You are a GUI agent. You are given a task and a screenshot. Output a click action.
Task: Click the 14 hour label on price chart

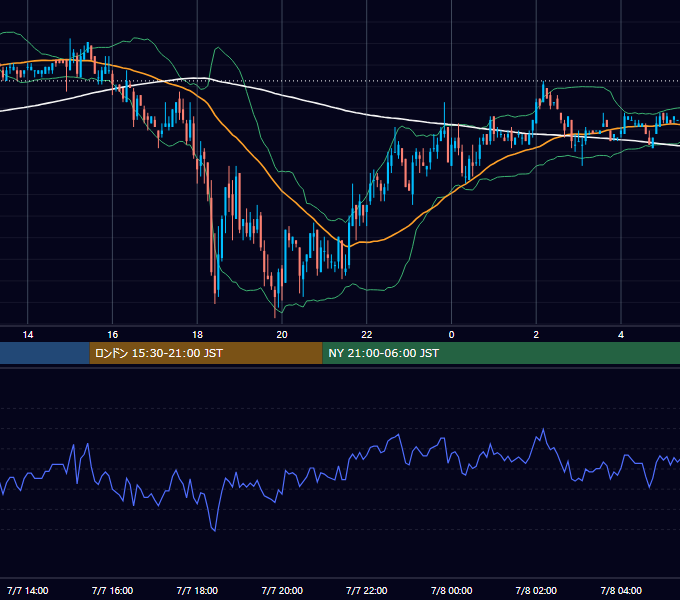tap(28, 335)
